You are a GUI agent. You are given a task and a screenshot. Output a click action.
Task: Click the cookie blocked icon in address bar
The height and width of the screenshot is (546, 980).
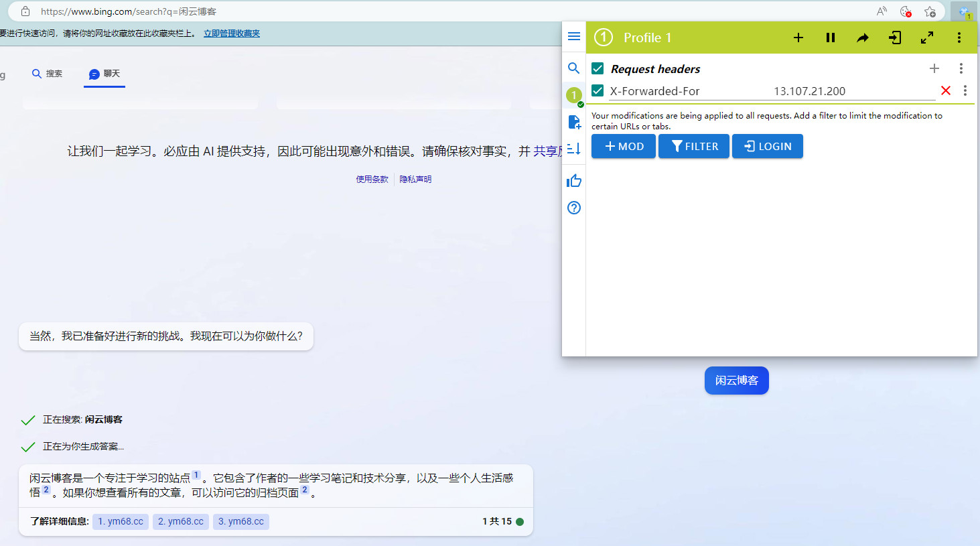(x=906, y=11)
